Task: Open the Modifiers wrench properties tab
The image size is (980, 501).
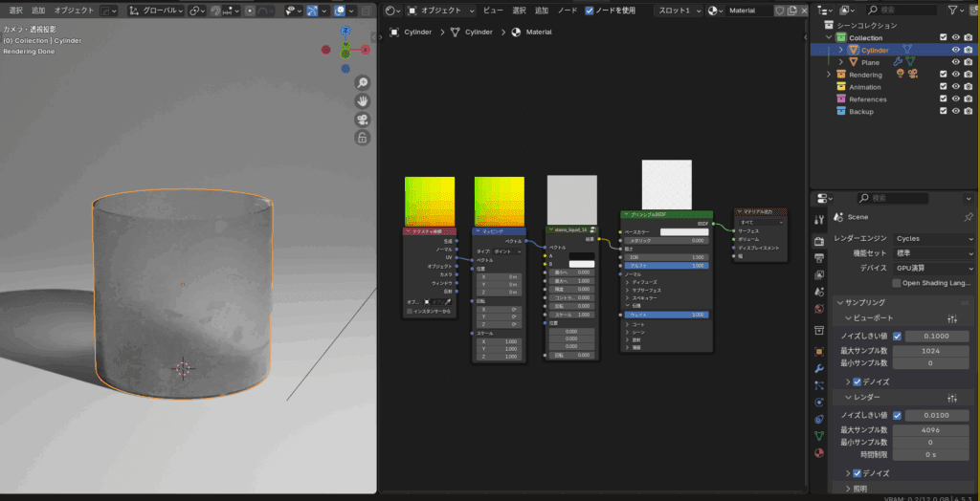Action: pos(819,368)
